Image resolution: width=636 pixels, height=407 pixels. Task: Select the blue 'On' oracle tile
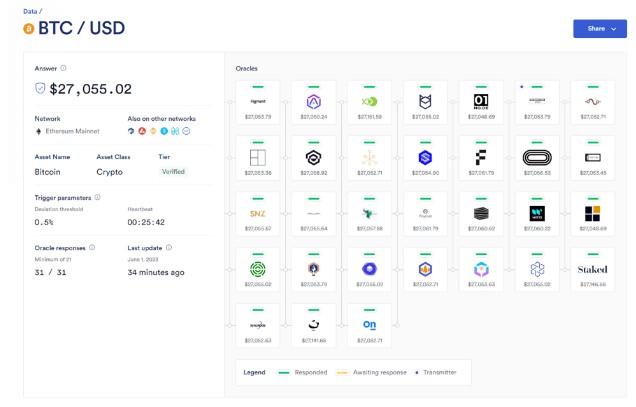pos(369,324)
